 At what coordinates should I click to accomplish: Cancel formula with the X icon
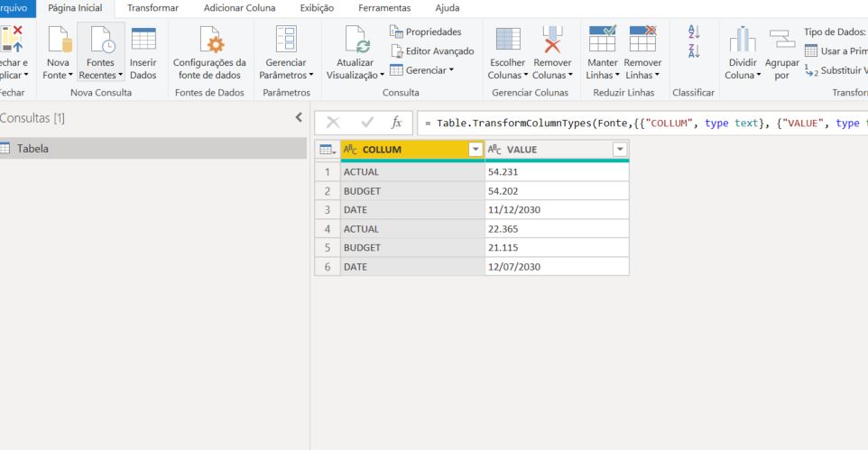coord(333,123)
